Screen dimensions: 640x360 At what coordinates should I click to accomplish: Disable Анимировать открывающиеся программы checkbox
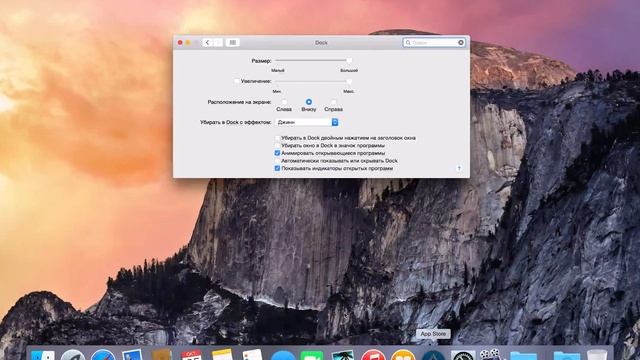(277, 153)
